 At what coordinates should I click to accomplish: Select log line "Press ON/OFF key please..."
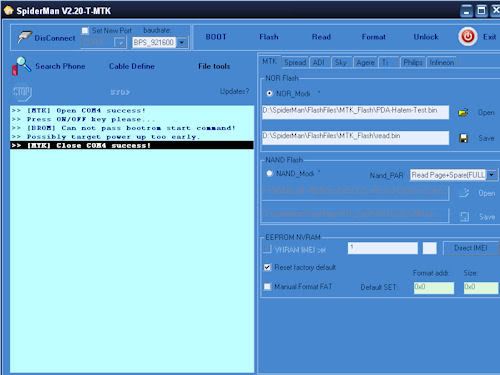pyautogui.click(x=132, y=119)
